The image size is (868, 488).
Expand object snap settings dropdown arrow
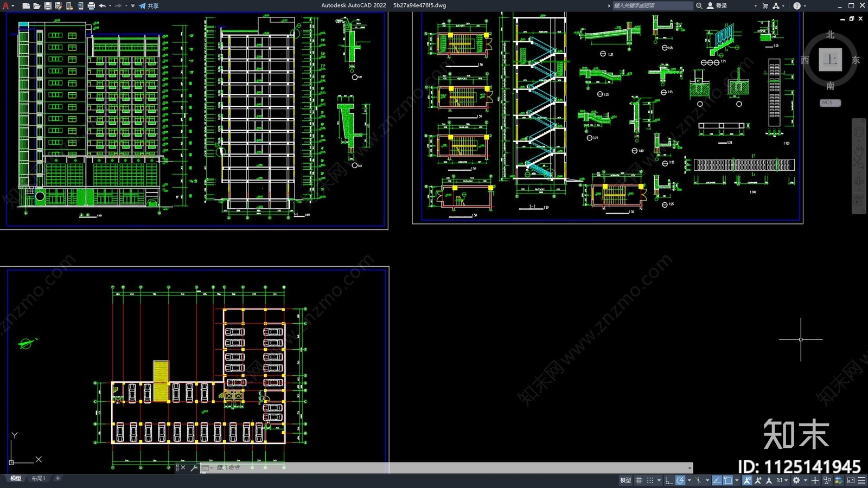(x=737, y=480)
